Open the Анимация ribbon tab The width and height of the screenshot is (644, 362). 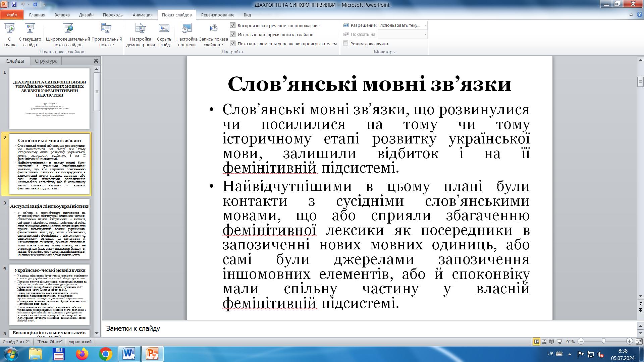tap(142, 15)
